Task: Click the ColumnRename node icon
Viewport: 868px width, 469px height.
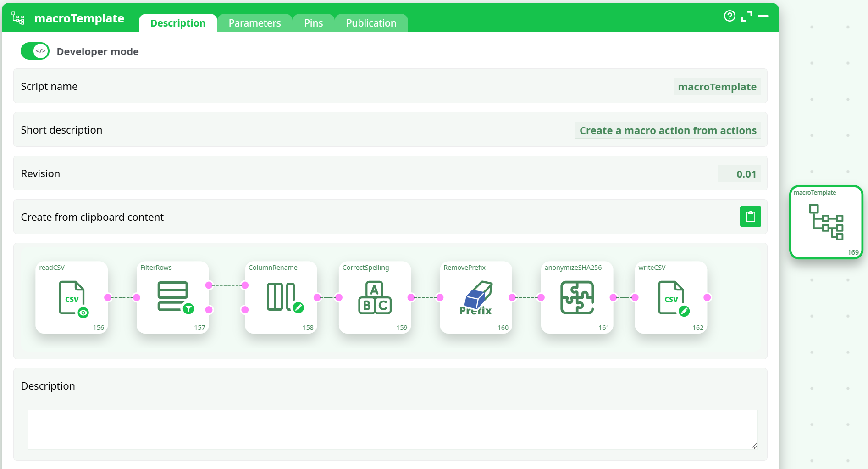Action: tap(282, 297)
